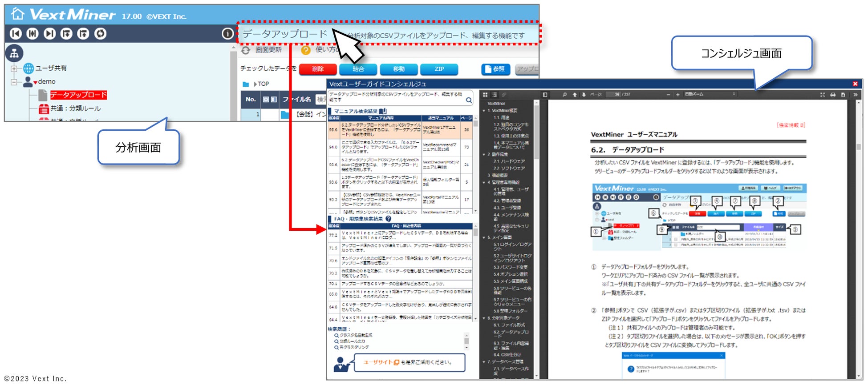Screen dimensions: 868x385
Task: Collapse the '5. メイン画面' outline section
Action: (x=484, y=237)
